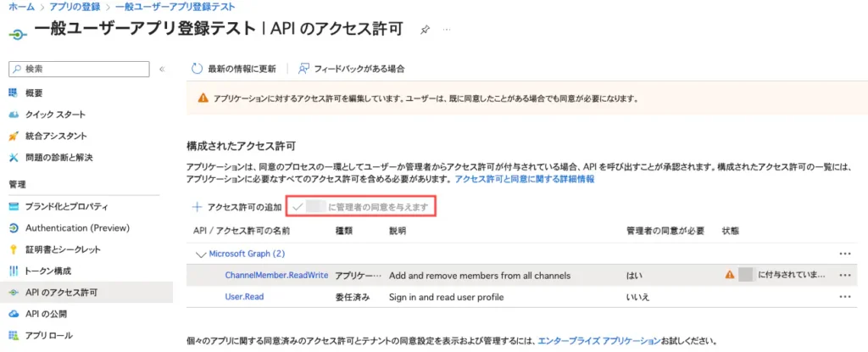Open ブランド化とプロパティ in the sidebar
Viewport: 868px width, 352px height.
click(x=66, y=207)
